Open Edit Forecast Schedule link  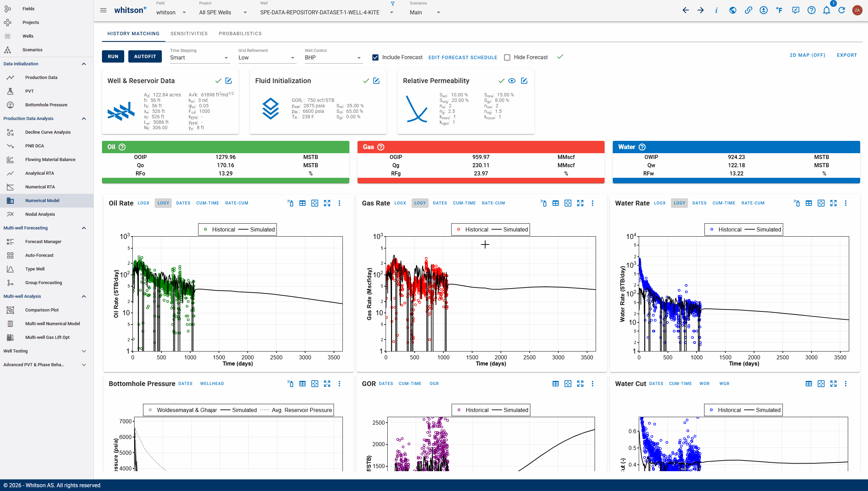click(463, 57)
